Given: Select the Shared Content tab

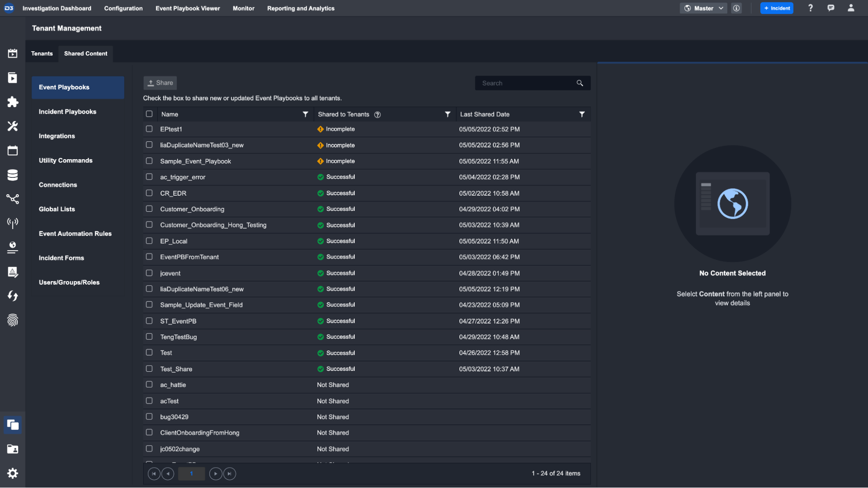Looking at the screenshot, I should [x=86, y=53].
